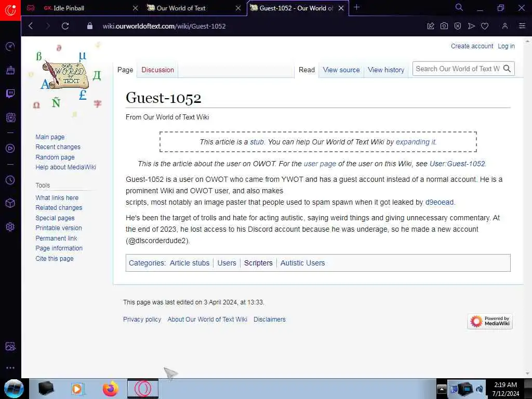The image size is (532, 399).
Task: Open the Page information link
Action: point(59,248)
